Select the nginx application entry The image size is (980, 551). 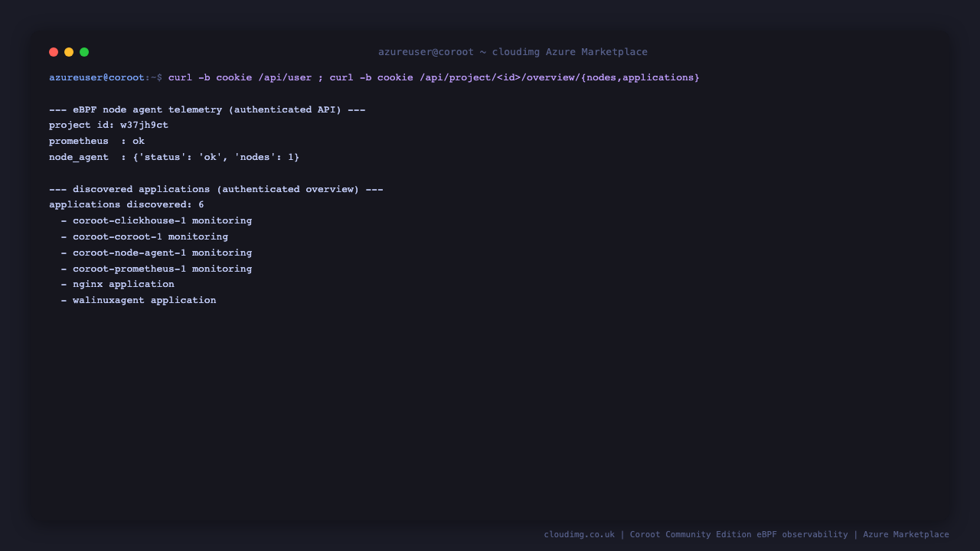pos(118,285)
